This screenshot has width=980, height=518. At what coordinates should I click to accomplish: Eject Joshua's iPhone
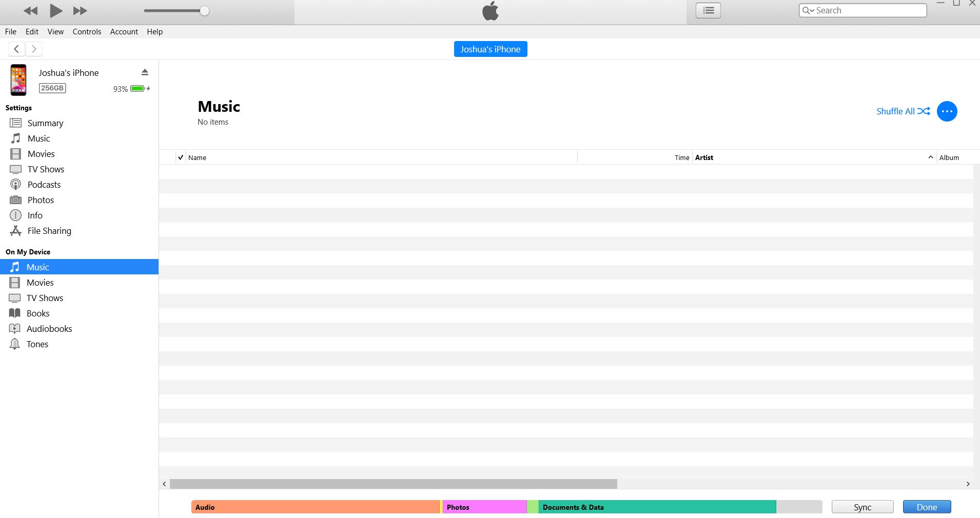pyautogui.click(x=145, y=72)
